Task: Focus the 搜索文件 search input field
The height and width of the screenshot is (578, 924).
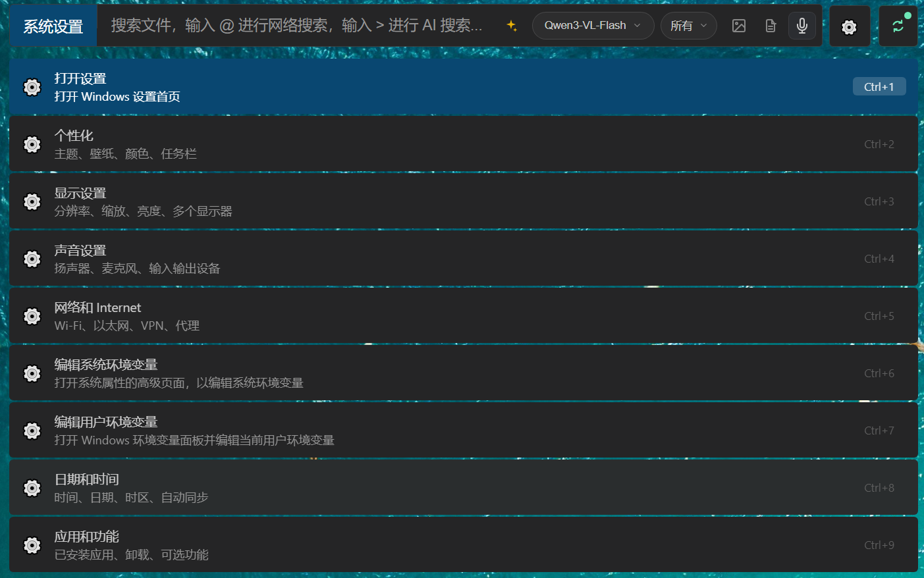Action: 296,26
